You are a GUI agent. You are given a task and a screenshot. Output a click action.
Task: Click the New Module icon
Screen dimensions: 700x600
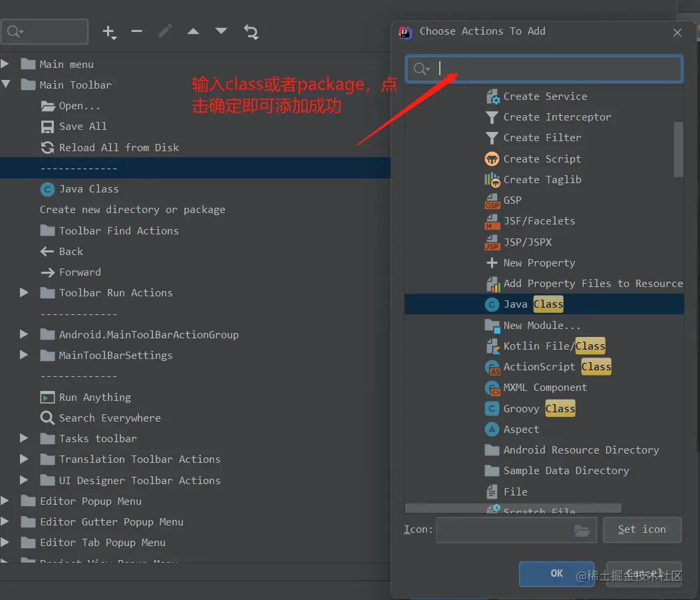pos(492,326)
